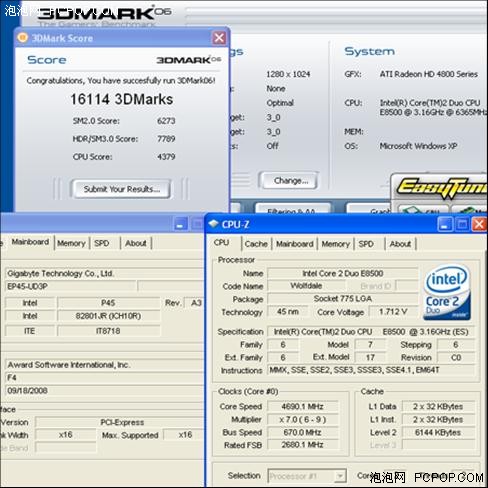Screen dimensions: 488x488
Task: Open the SPD tab in front CPU-Z
Action: [366, 244]
